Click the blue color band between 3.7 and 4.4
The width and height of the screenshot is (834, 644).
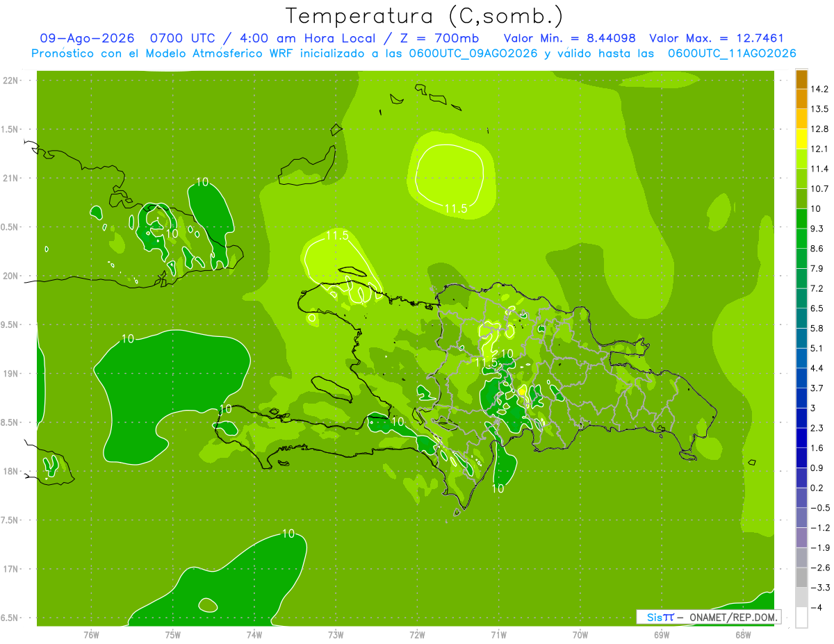point(802,378)
